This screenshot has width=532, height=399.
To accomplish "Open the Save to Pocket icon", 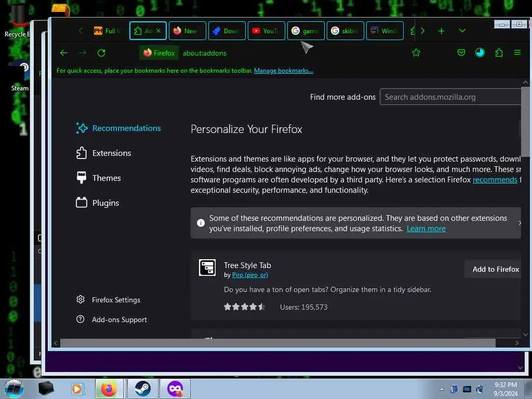I will [461, 52].
